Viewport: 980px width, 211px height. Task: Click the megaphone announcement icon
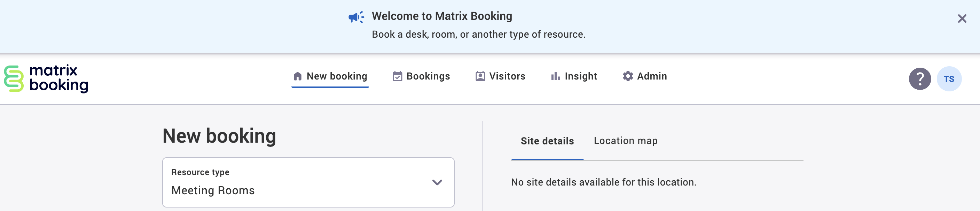pos(356,17)
